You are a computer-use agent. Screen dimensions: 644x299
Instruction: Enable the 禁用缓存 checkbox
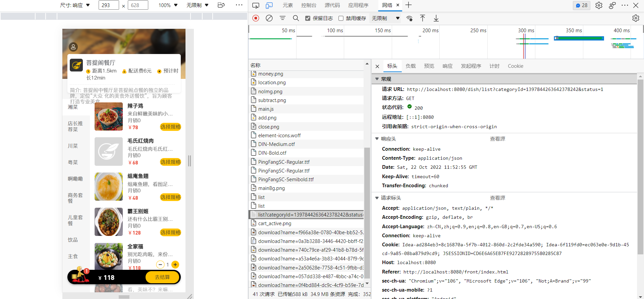(x=341, y=18)
